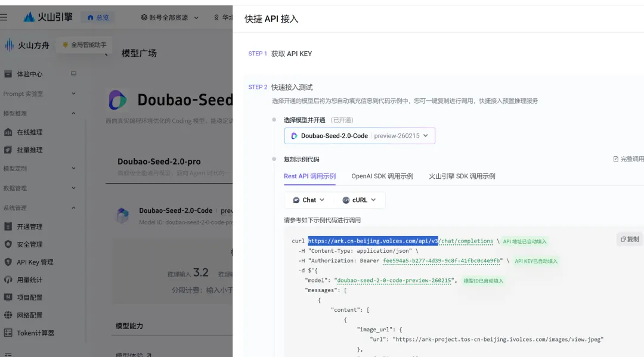Click the 安全管理 shield icon
The width and height of the screenshot is (644, 357).
click(8, 244)
